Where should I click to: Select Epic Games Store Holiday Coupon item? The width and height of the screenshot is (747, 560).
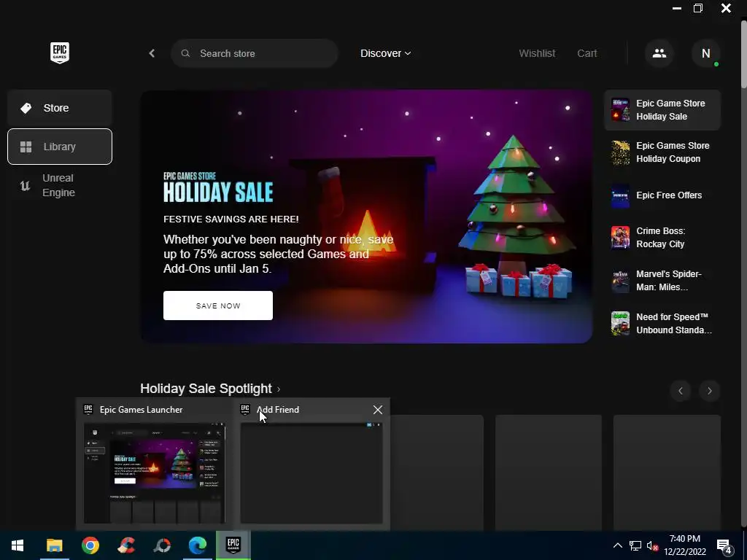click(x=662, y=152)
